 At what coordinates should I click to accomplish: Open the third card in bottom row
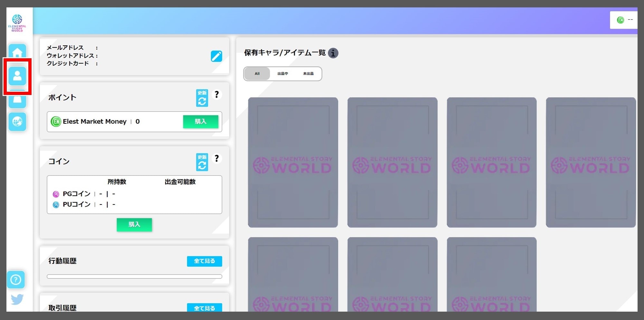click(492, 274)
